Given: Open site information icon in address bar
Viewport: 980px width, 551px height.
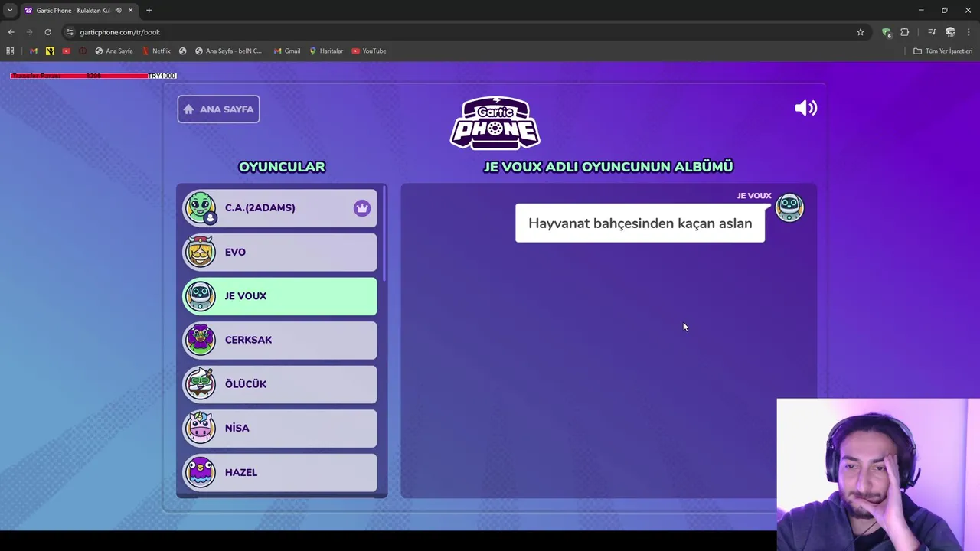Looking at the screenshot, I should pos(70,32).
